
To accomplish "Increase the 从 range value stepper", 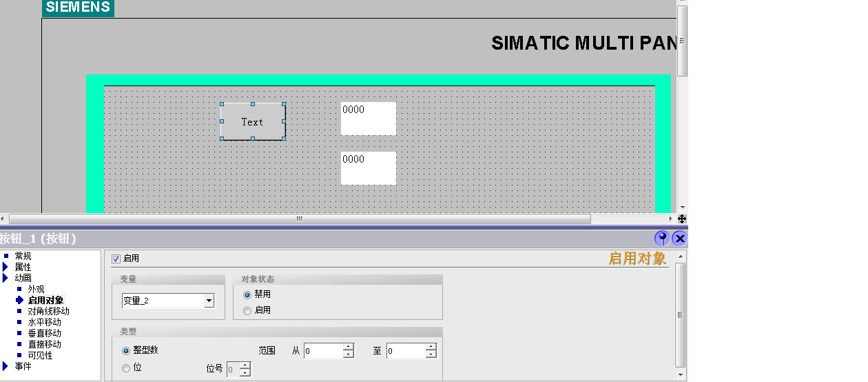I will point(349,347).
